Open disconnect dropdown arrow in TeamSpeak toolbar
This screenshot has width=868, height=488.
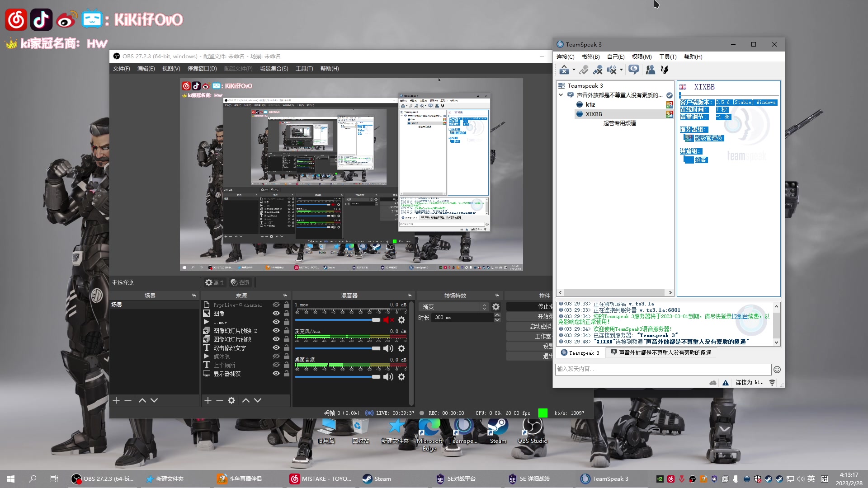pos(574,70)
